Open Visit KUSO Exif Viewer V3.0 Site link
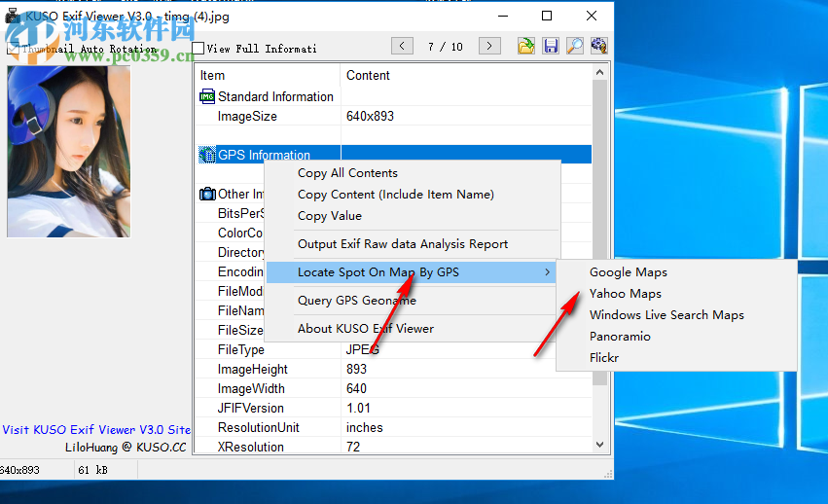This screenshot has height=504, width=828. tap(96, 429)
